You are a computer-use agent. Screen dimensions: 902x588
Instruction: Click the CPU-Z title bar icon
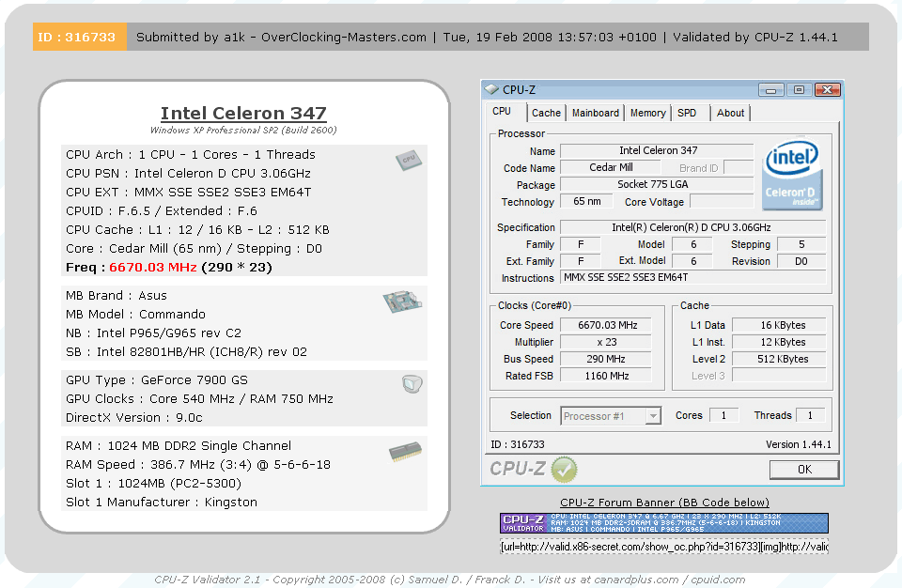pos(490,90)
